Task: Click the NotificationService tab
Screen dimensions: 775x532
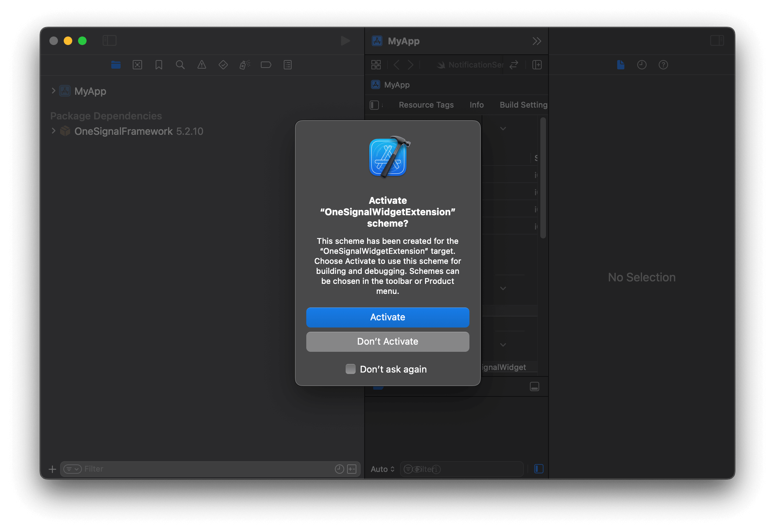Action: (470, 65)
